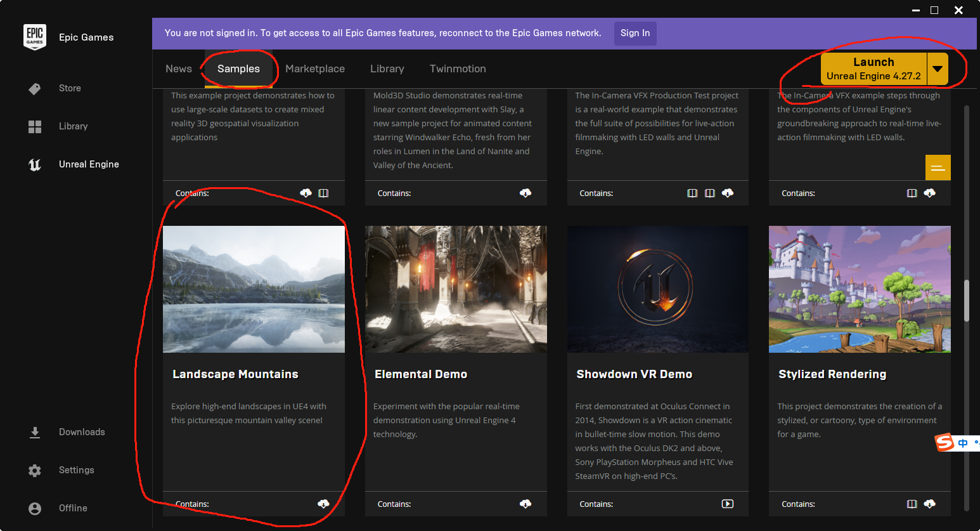Select the Samples tab
The height and width of the screenshot is (531, 980).
pyautogui.click(x=238, y=69)
